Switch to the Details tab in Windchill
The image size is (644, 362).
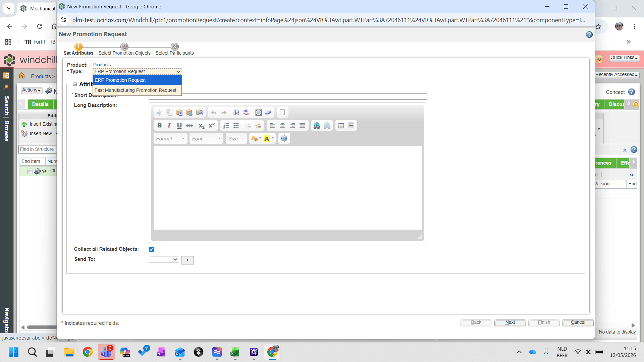tap(40, 104)
